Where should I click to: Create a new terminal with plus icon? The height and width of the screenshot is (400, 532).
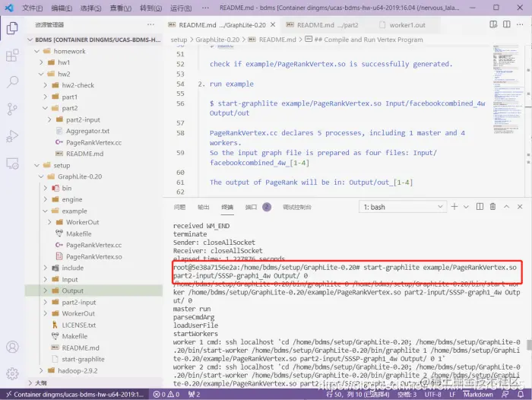pyautogui.click(x=454, y=206)
